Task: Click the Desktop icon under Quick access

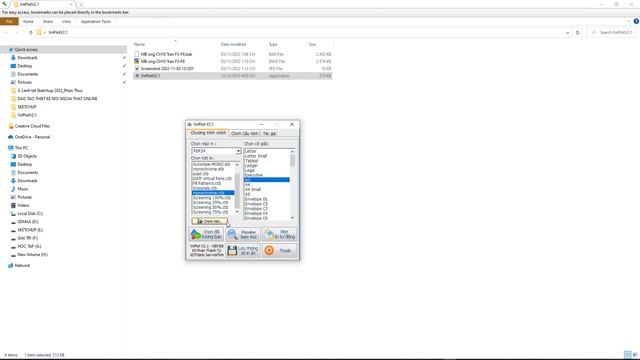Action: point(13,66)
